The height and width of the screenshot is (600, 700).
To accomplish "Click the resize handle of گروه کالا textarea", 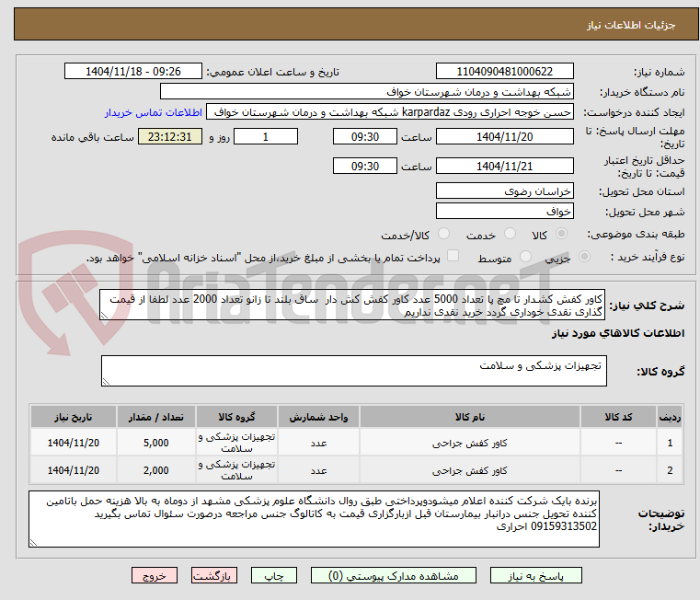I will (106, 382).
